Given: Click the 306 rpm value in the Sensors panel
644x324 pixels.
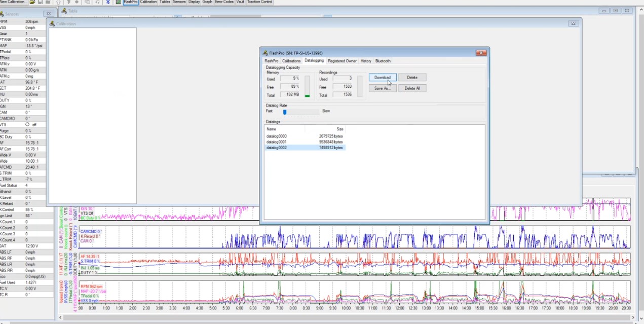Looking at the screenshot, I should [x=32, y=21].
